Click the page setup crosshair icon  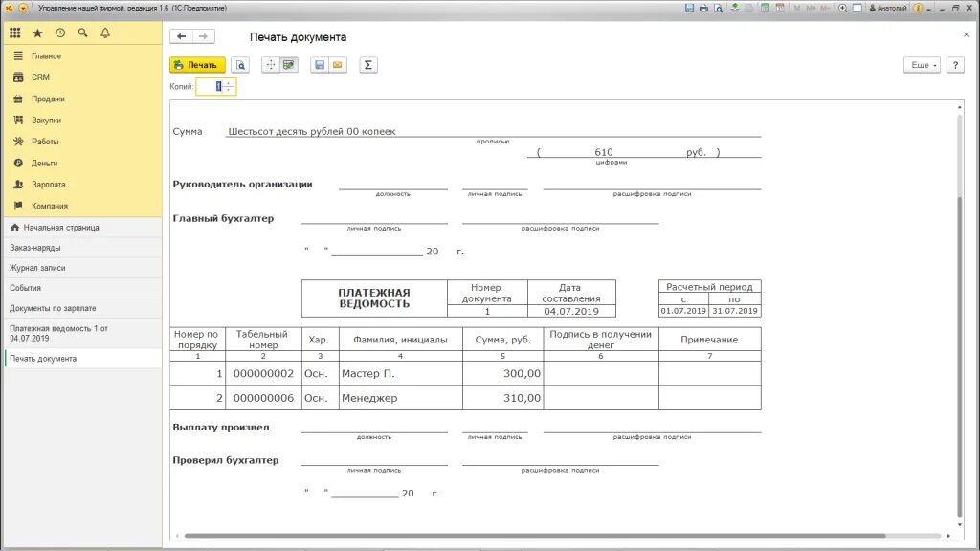click(271, 65)
